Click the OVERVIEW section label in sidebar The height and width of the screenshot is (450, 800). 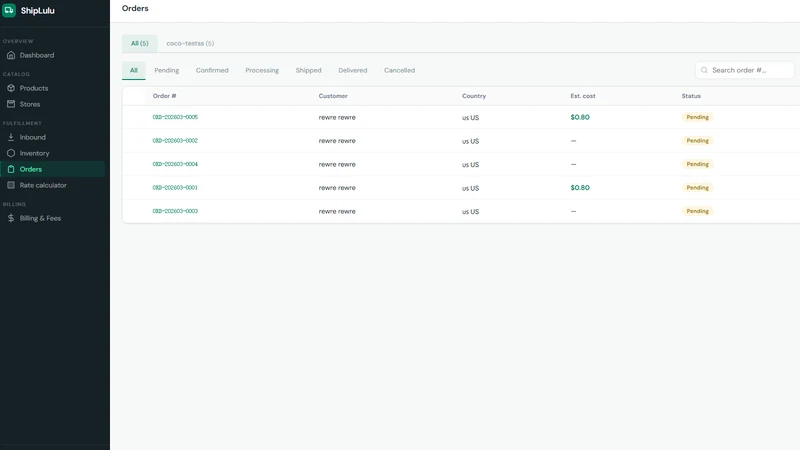tap(18, 41)
